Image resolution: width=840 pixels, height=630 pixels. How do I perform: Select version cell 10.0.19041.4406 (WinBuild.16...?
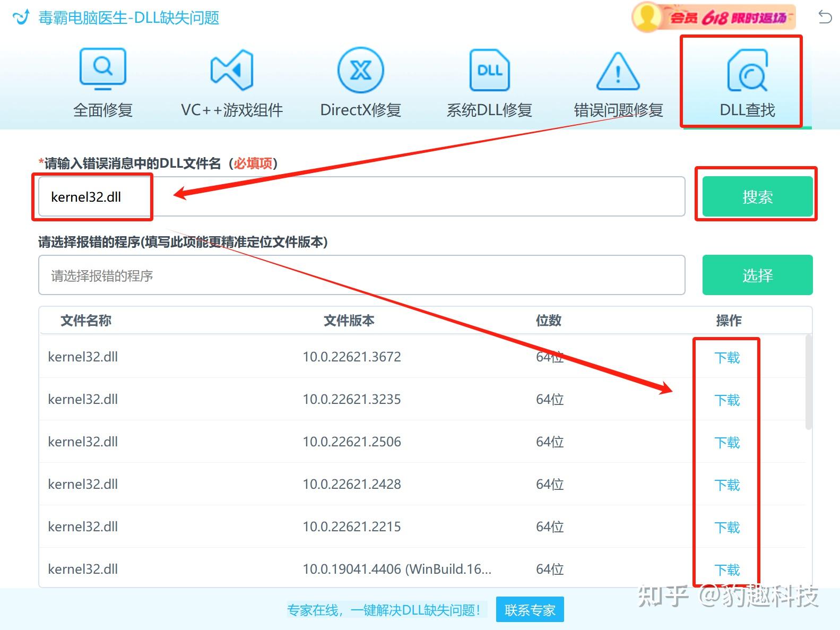pyautogui.click(x=397, y=569)
